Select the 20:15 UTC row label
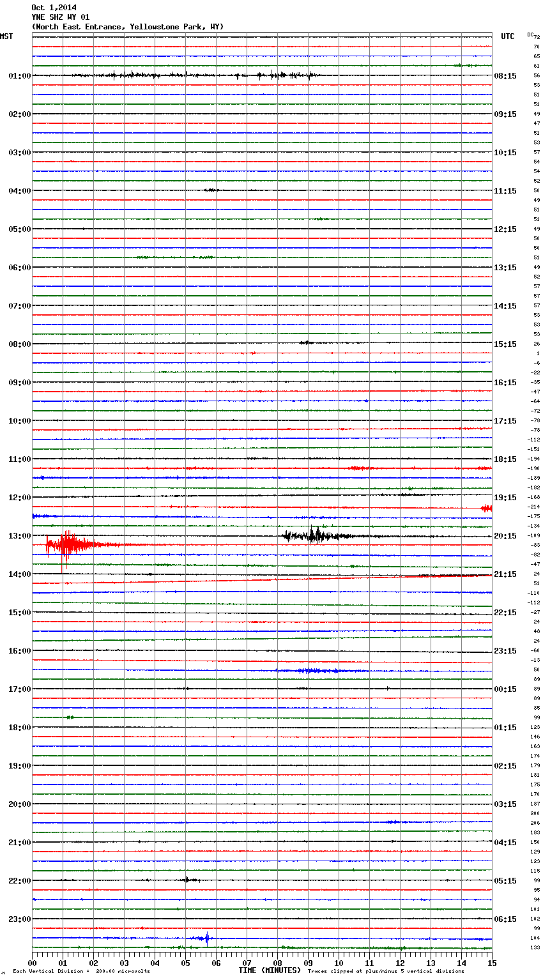Image resolution: width=543 pixels, height=980 pixels. coord(505,536)
